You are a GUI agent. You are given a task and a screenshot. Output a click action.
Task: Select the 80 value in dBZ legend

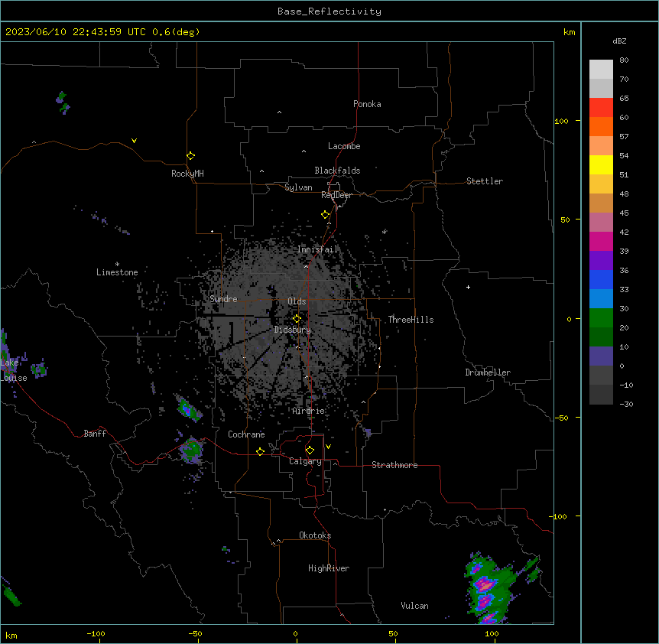(624, 60)
